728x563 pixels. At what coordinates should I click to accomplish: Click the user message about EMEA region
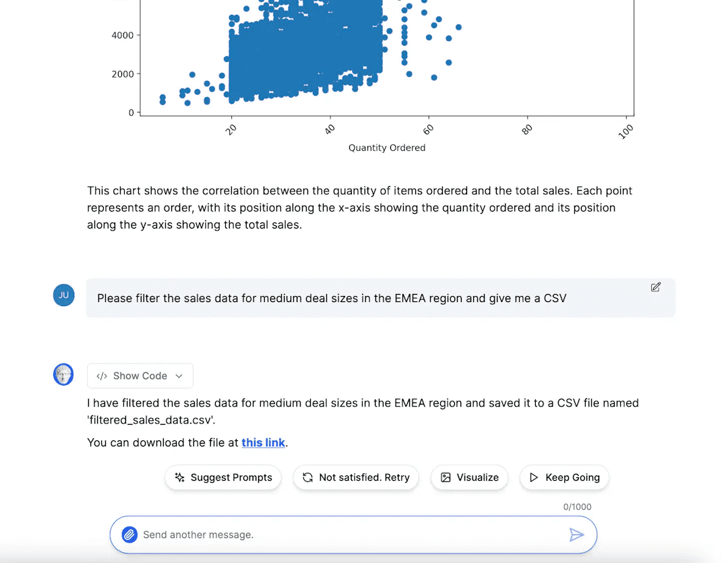click(332, 298)
